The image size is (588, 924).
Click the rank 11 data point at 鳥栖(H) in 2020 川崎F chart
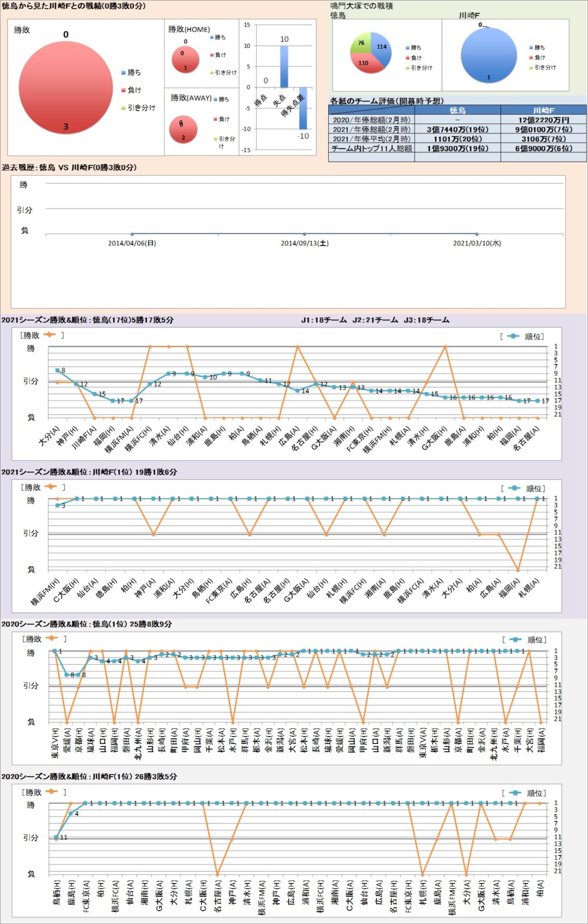tap(56, 837)
